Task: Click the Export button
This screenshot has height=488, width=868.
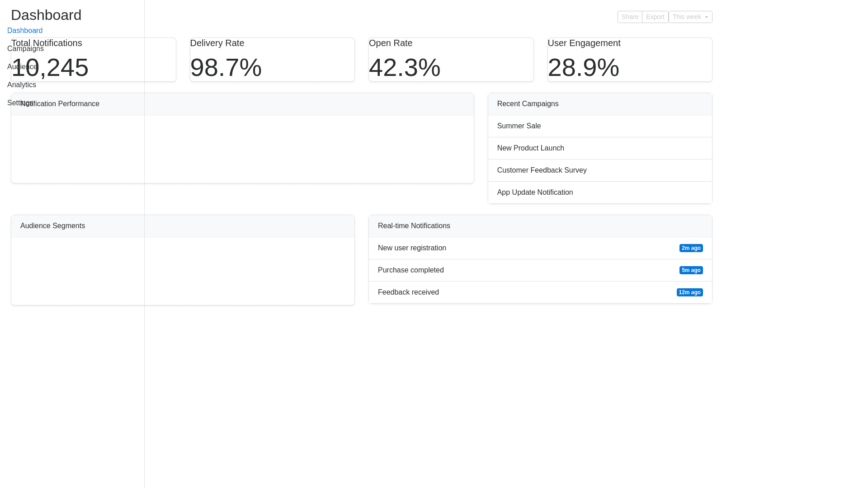Action: (655, 17)
